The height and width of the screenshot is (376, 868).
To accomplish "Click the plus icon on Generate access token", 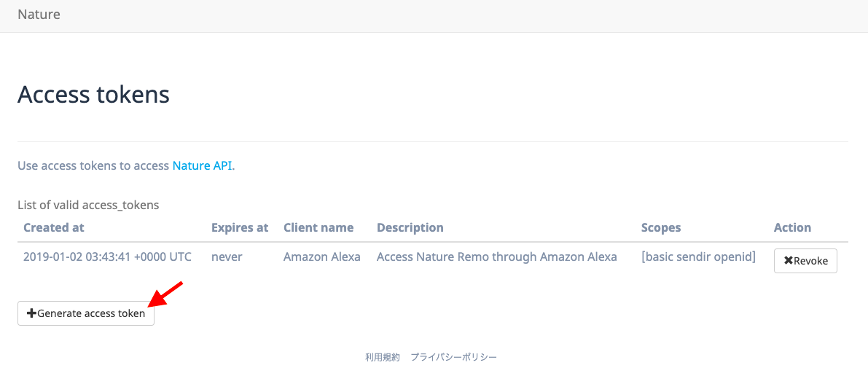I will click(31, 313).
